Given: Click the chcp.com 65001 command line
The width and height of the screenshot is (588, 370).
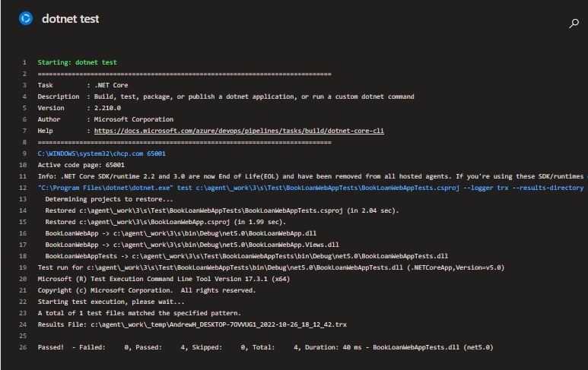Looking at the screenshot, I should [102, 153].
